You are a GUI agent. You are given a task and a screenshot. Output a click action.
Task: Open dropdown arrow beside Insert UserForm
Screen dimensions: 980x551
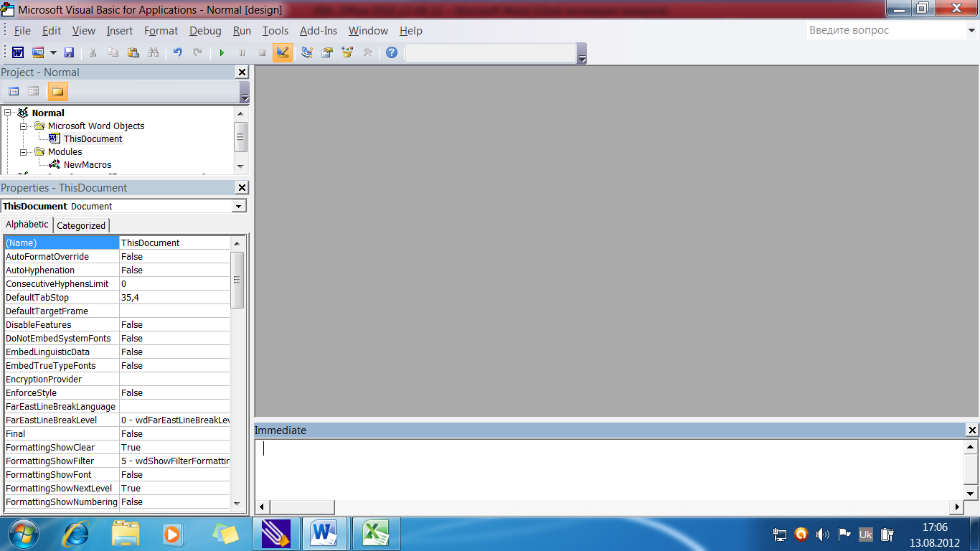tap(53, 52)
